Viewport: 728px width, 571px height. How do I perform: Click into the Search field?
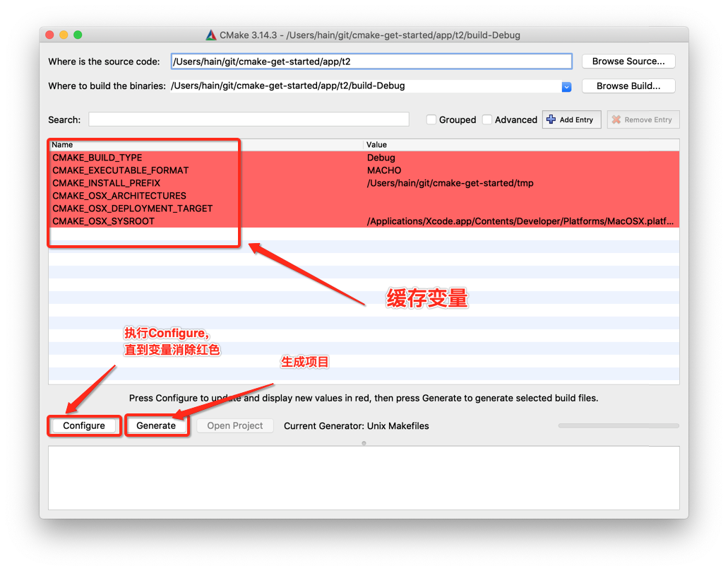[249, 119]
